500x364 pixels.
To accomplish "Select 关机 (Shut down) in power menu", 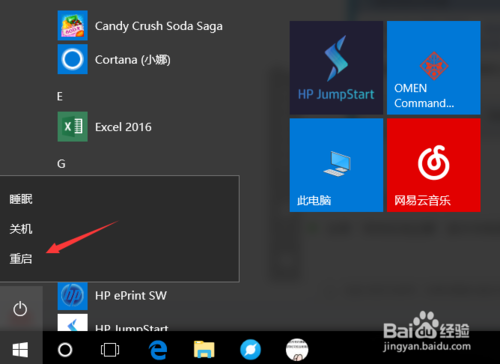I will (x=21, y=229).
